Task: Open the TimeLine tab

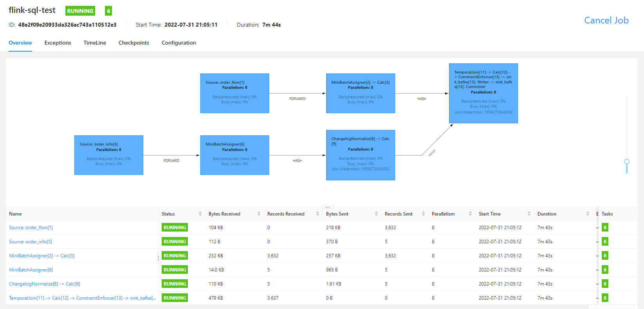Action: point(95,43)
